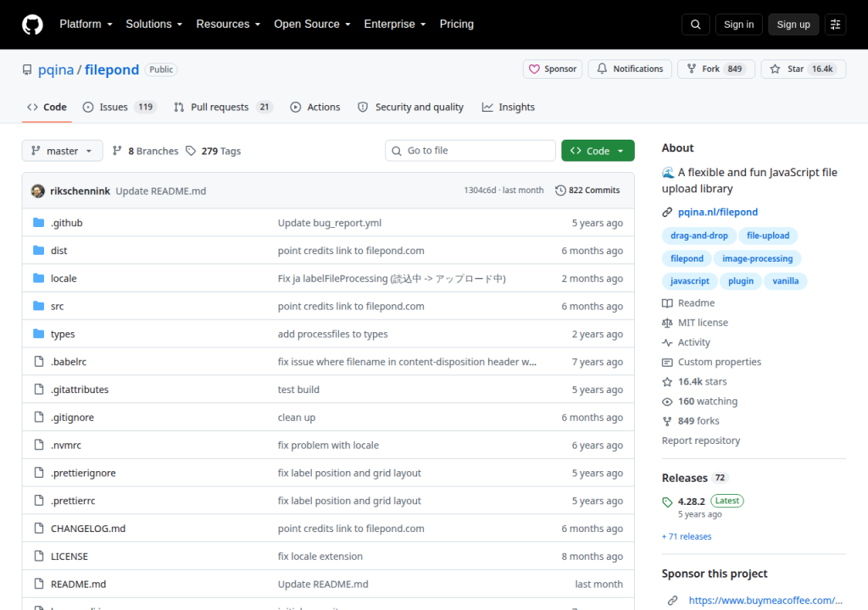Open the Security and quality tab
868x610 pixels.
[411, 107]
